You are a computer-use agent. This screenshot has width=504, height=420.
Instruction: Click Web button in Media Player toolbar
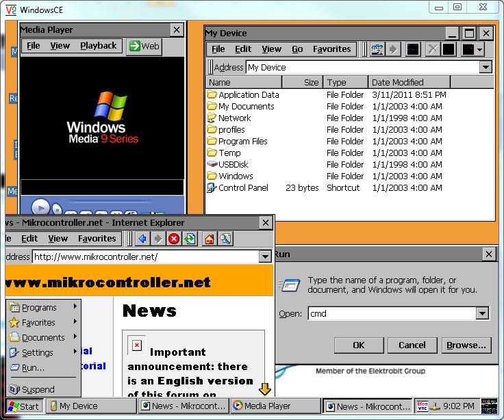tap(144, 47)
